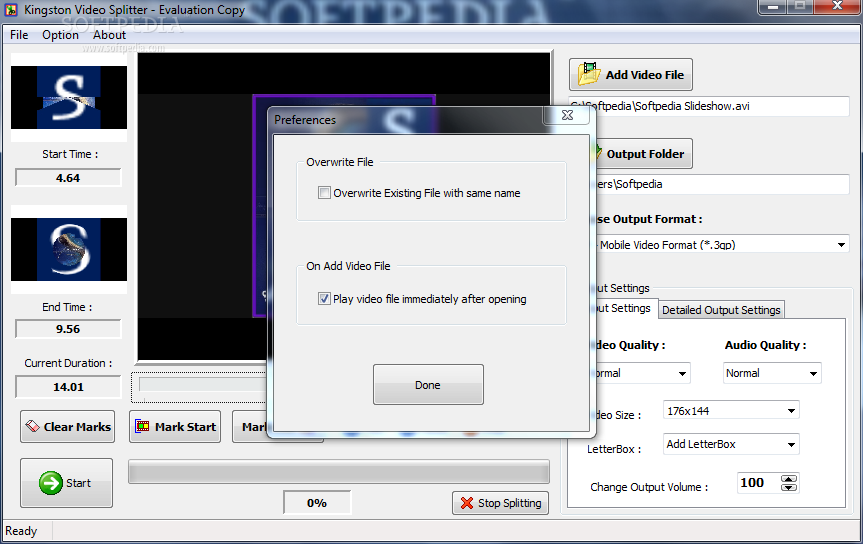Click the splitting progress bar
Image resolution: width=863 pixels, height=544 pixels.
click(339, 472)
